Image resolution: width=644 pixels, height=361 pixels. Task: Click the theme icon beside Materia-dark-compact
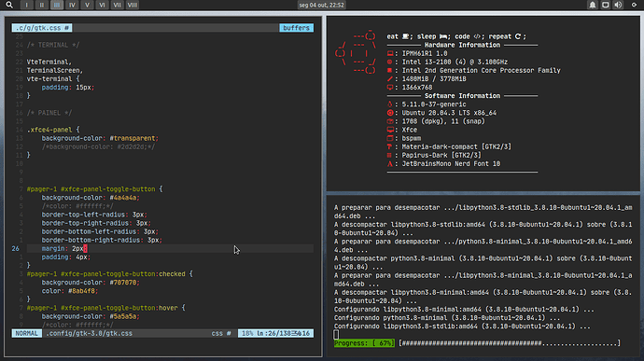390,146
